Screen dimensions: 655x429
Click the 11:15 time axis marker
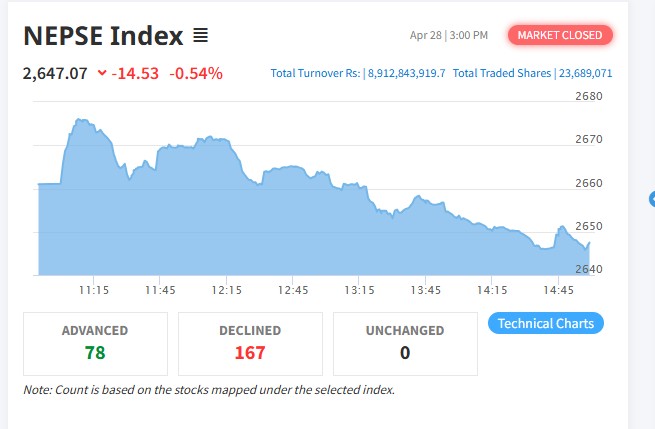click(x=94, y=290)
